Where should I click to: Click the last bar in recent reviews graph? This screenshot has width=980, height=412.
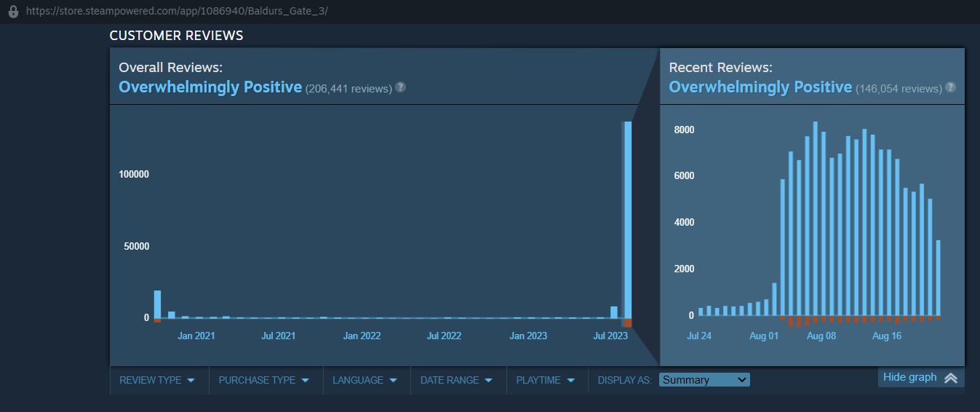939,280
